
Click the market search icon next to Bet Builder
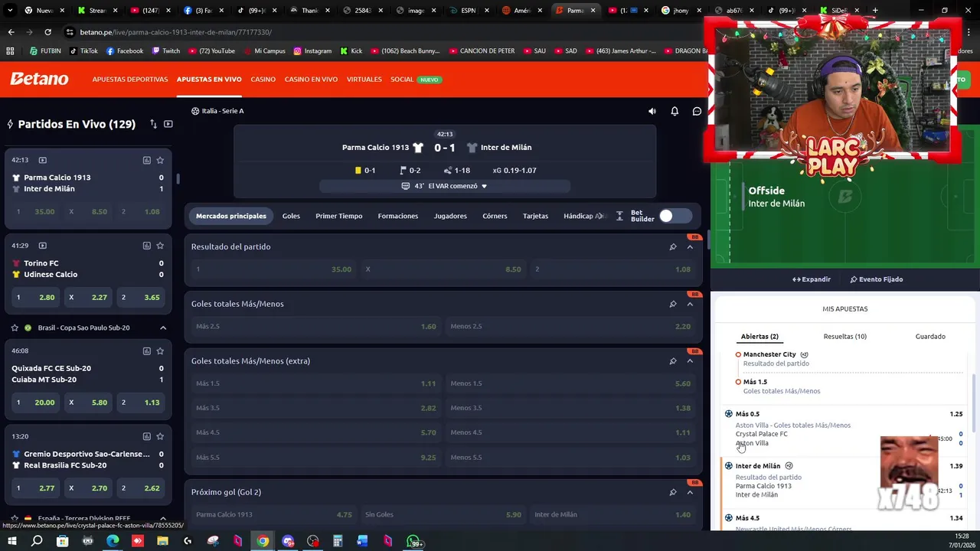619,217
